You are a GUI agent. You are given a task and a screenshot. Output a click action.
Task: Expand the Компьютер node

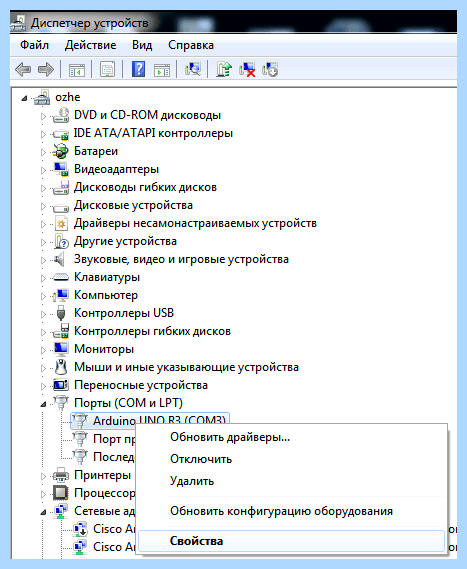43,296
